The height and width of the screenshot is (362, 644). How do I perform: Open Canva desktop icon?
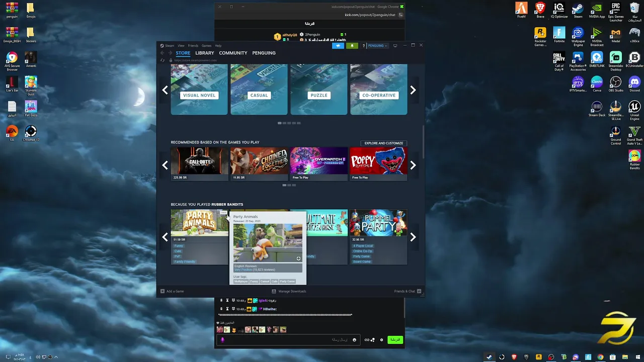click(597, 84)
